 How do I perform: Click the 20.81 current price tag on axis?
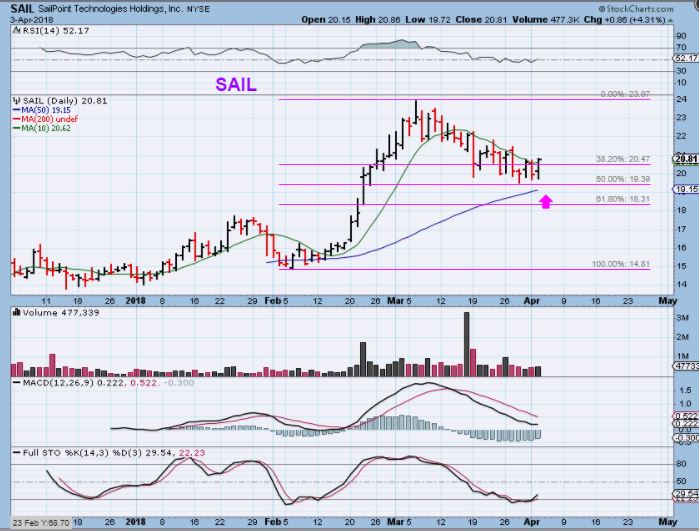point(686,159)
